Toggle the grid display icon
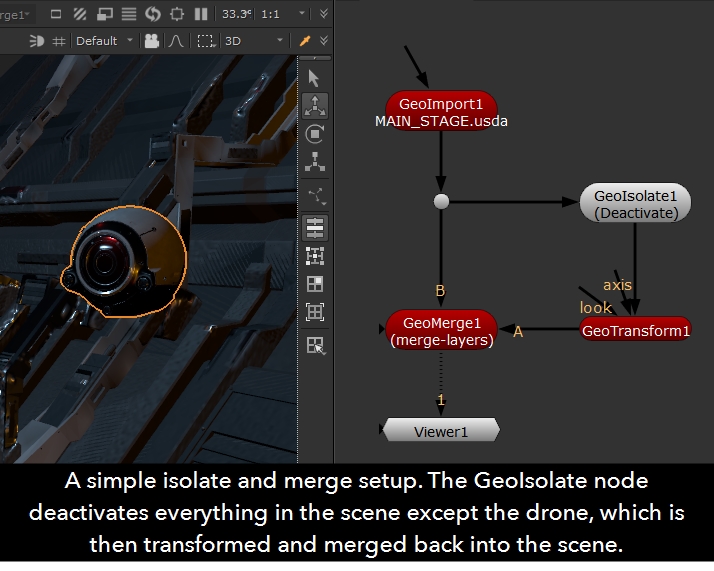Image resolution: width=714 pixels, height=571 pixels. point(59,41)
